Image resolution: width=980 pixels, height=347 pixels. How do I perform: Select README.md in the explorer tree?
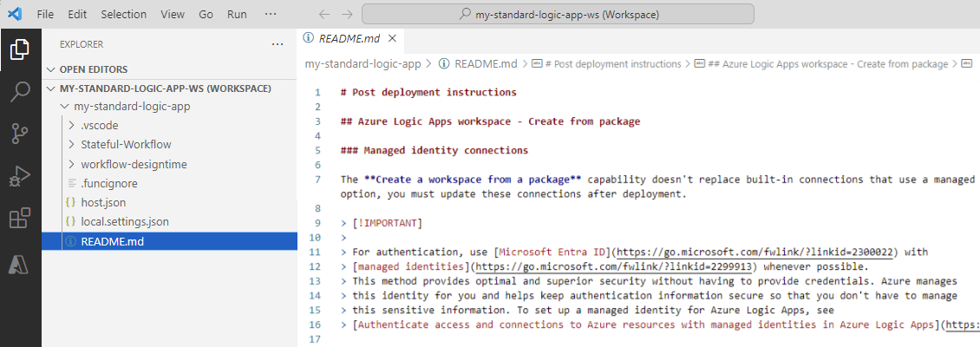[x=169, y=241]
